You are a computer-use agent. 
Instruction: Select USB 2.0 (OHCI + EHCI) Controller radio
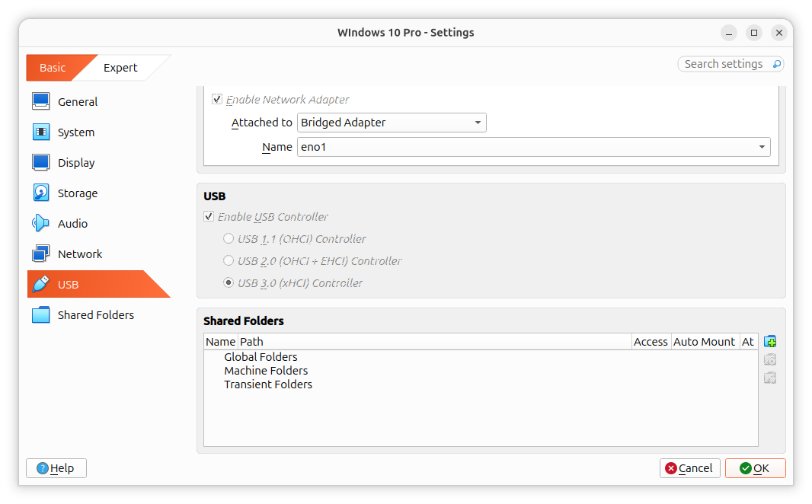coord(229,261)
